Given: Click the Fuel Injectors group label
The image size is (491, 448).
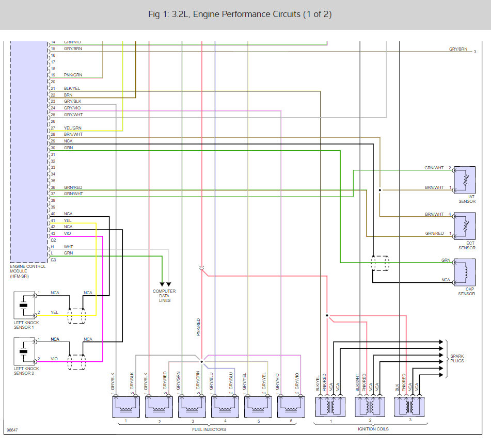Looking at the screenshot, I should pos(209,429).
